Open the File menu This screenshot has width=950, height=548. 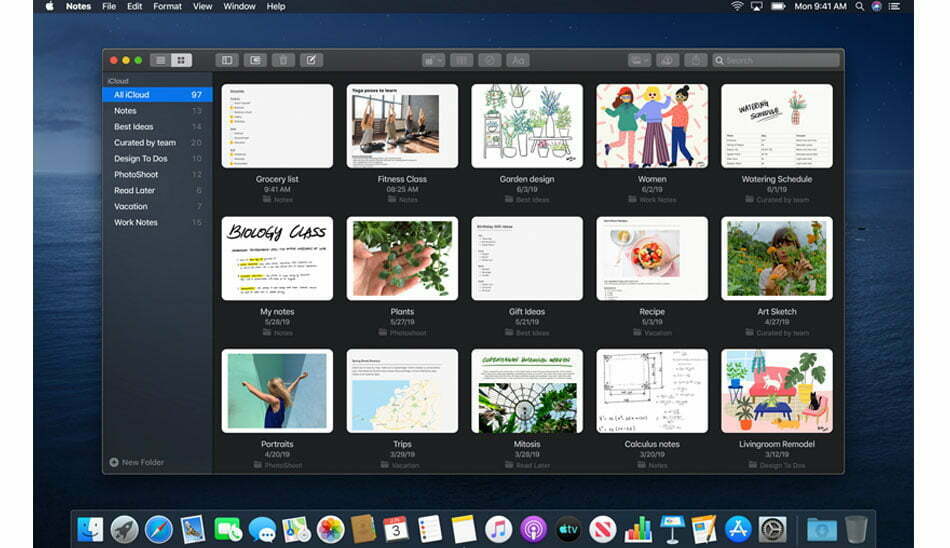[109, 6]
